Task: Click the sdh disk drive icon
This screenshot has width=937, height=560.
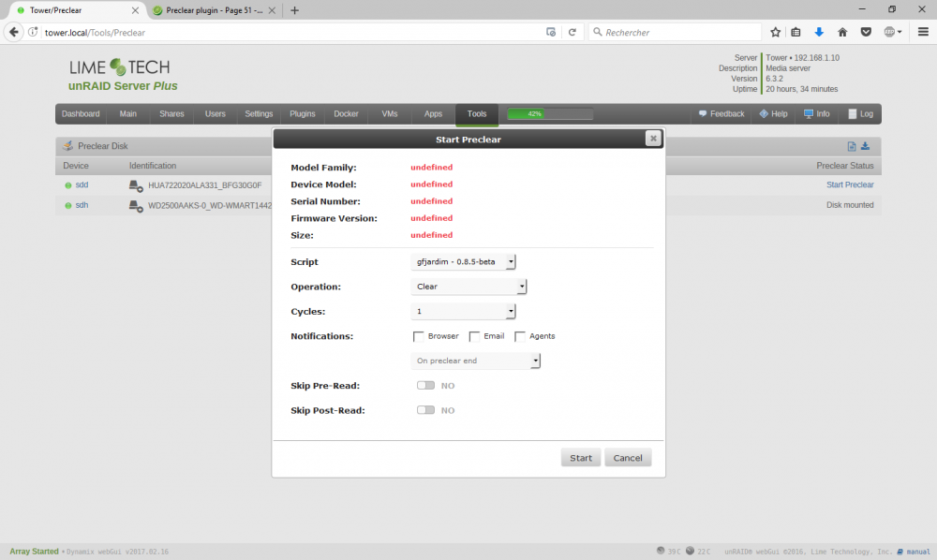Action: tap(136, 206)
